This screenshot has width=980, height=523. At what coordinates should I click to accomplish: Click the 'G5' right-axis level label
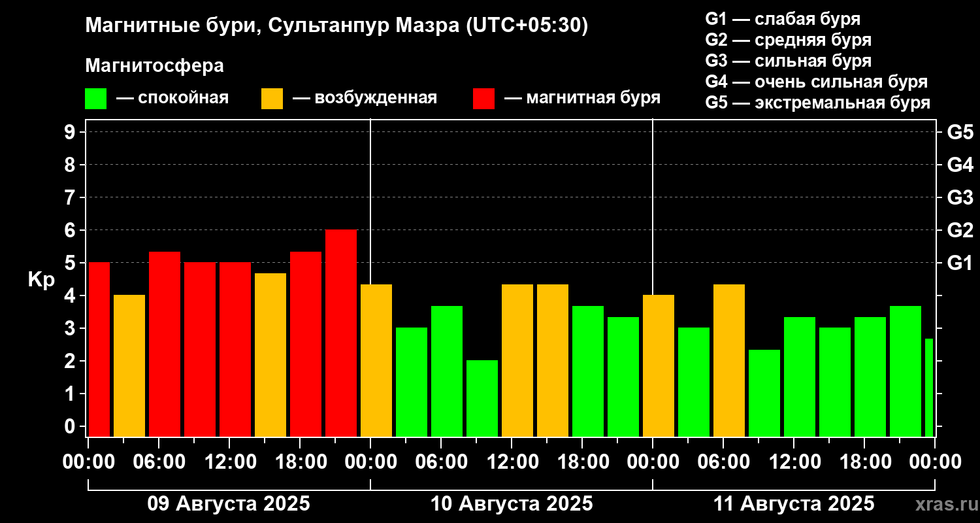960,133
